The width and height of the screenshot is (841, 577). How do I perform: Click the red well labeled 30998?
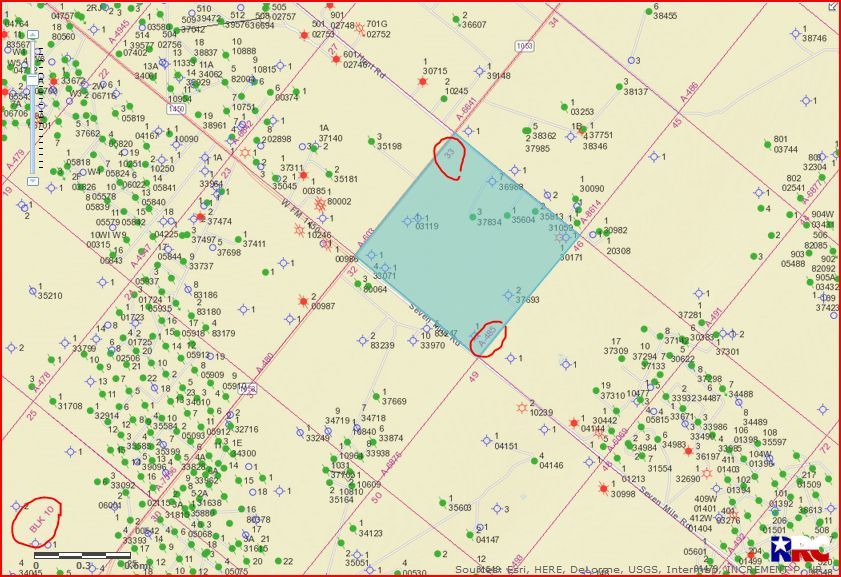[x=603, y=489]
